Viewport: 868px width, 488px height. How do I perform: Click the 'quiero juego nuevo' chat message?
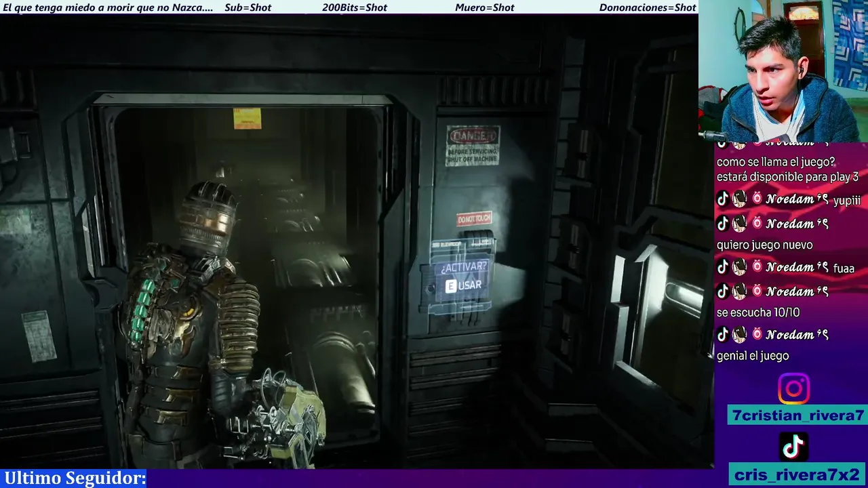click(764, 245)
